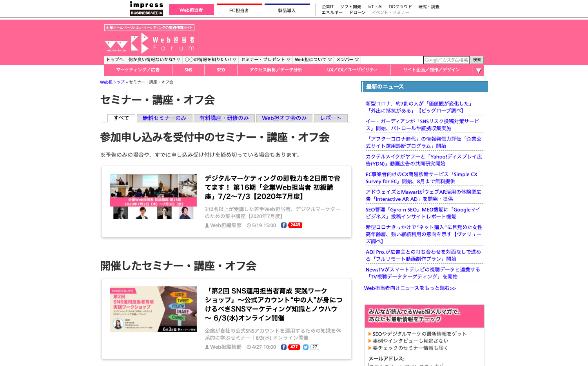The height and width of the screenshot is (366, 588).
Task: Open the 研究・調査 header link
Action: point(429,7)
